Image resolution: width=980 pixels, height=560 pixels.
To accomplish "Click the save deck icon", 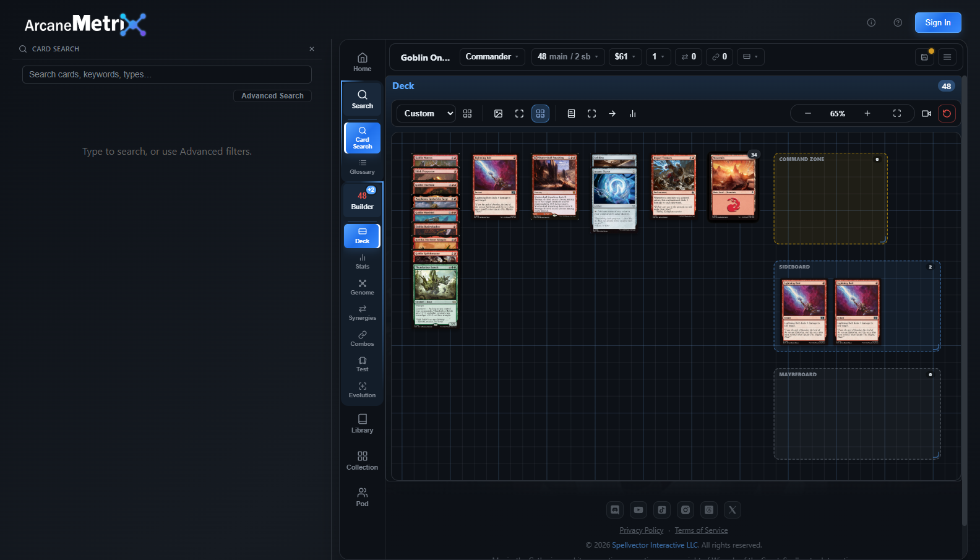I will pyautogui.click(x=924, y=57).
